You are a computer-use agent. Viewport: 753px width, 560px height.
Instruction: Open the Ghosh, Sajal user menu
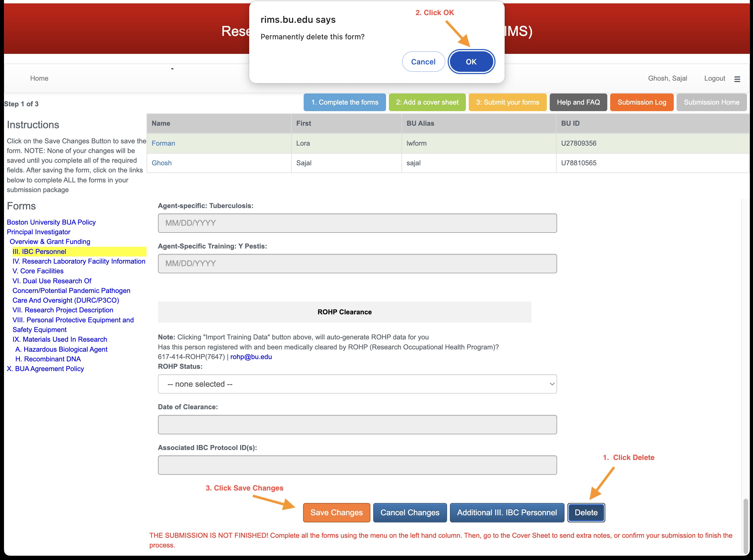pyautogui.click(x=667, y=78)
